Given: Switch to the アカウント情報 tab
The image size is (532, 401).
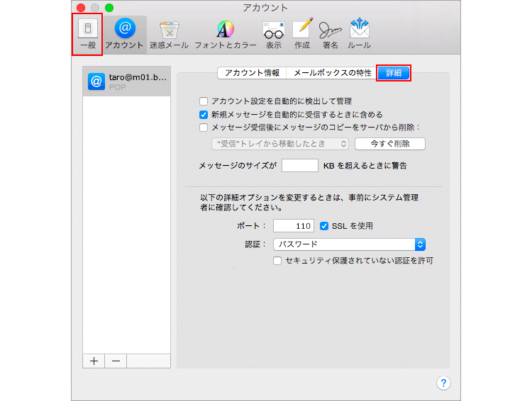Looking at the screenshot, I should tap(252, 73).
